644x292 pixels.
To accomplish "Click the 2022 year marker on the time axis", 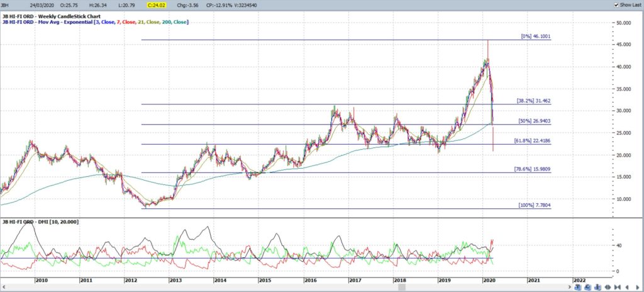I will 579,280.
